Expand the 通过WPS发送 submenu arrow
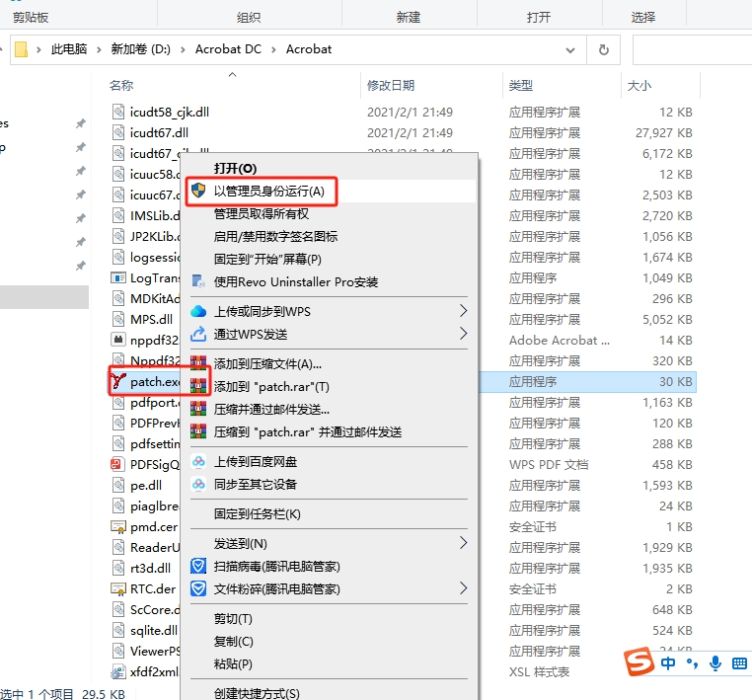This screenshot has width=752, height=700. coord(464,334)
